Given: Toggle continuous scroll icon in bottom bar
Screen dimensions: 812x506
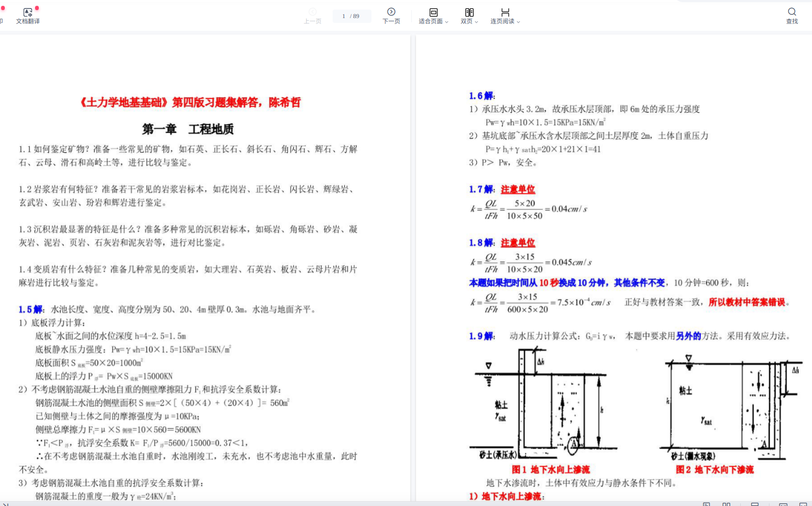Looking at the screenshot, I should pyautogui.click(x=755, y=504).
